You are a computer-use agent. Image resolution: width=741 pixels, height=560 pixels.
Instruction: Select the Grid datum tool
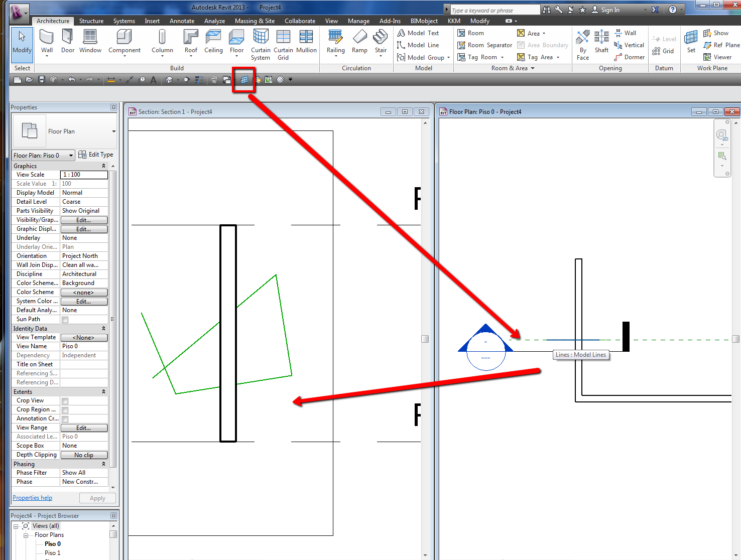pos(663,51)
